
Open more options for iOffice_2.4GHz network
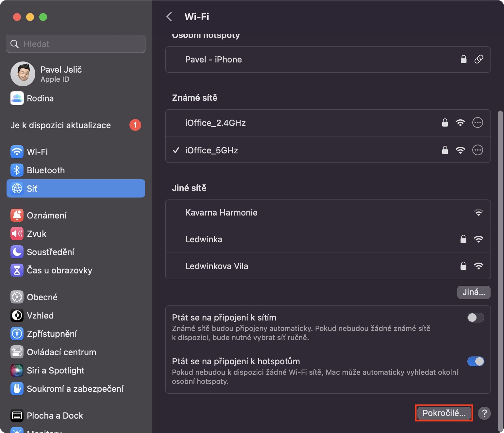478,123
